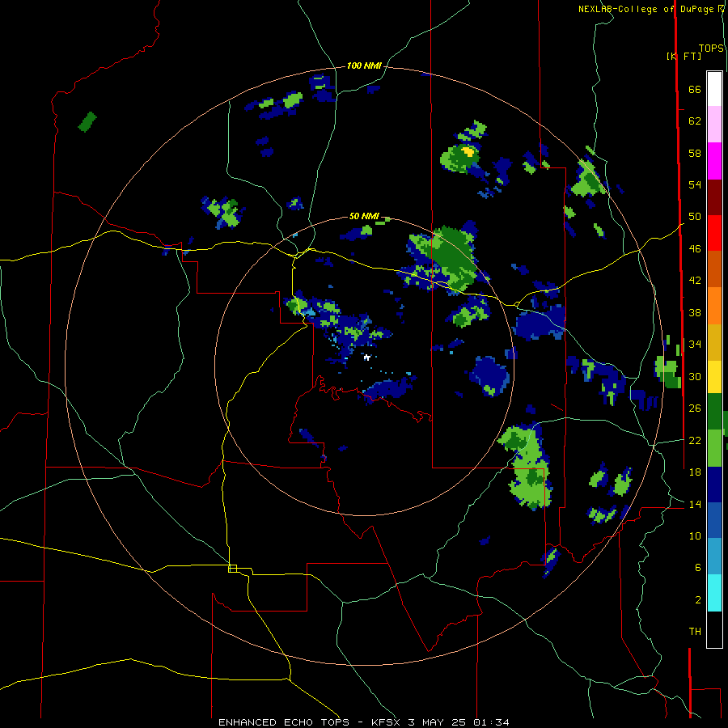This screenshot has height=728, width=728.
Task: Click the white radar site marker
Action: coord(366,357)
